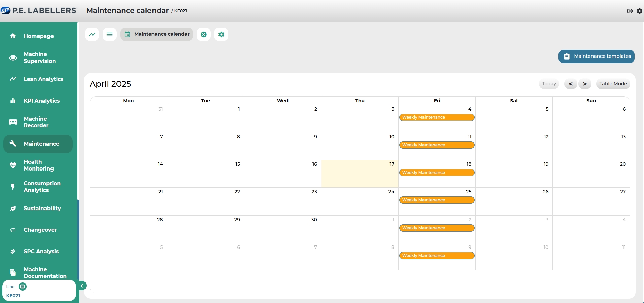Switch the calendar to Table Mode
Image resolution: width=644 pixels, height=303 pixels.
(613, 84)
